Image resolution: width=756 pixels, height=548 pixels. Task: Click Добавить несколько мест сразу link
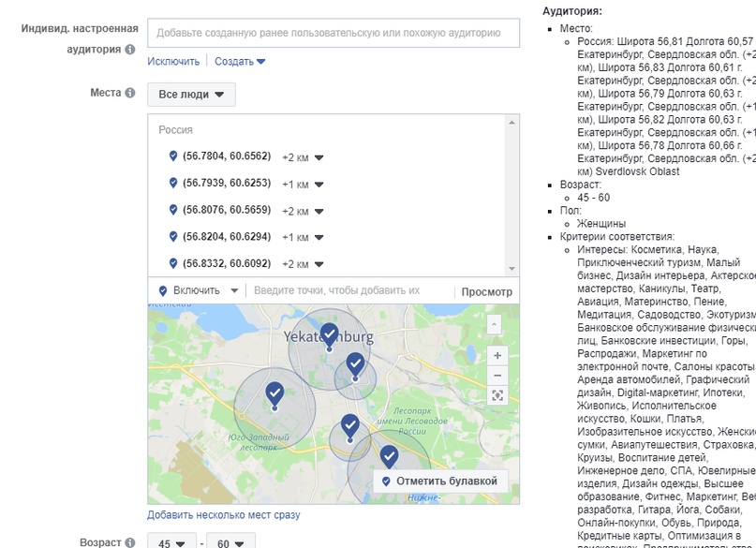[223, 515]
